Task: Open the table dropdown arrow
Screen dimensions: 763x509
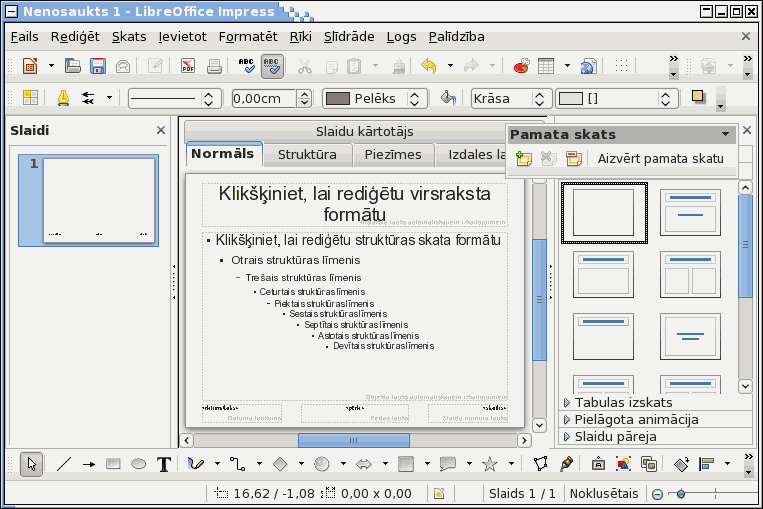Action: pyautogui.click(x=567, y=66)
